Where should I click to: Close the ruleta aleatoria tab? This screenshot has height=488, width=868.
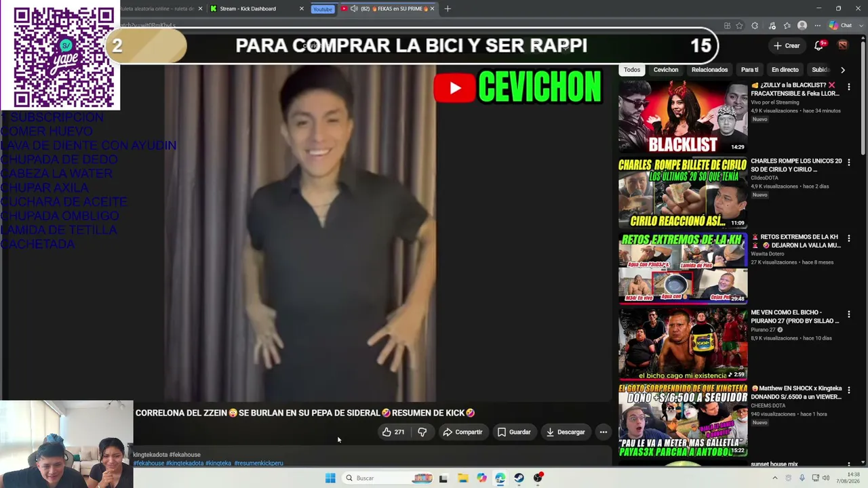click(200, 9)
